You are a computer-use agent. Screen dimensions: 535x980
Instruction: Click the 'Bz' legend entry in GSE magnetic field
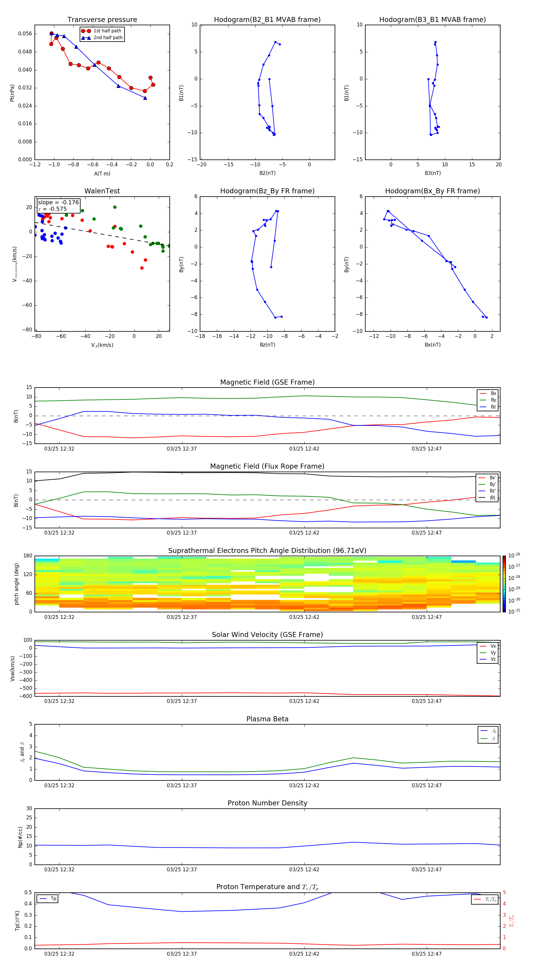click(x=488, y=407)
